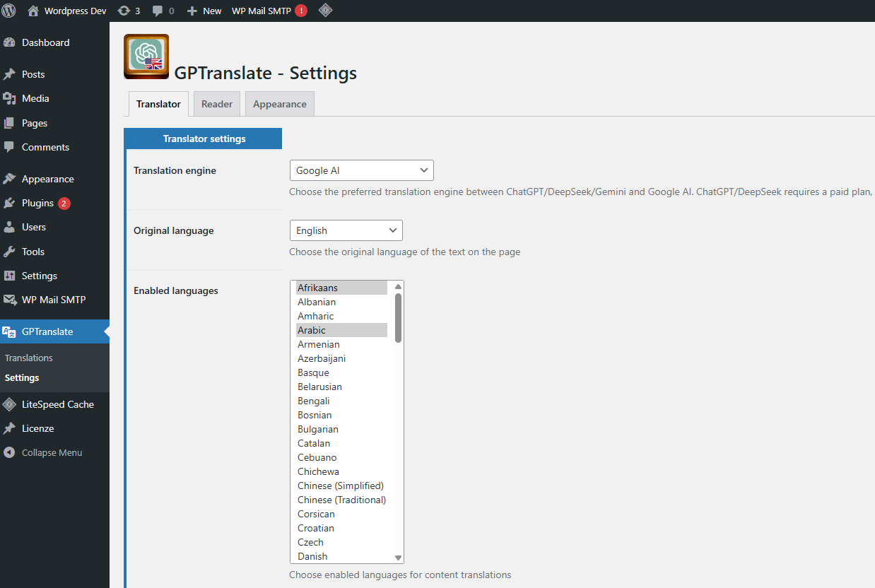
Task: Click the Dashboard gauge icon in the sidebar
Action: click(9, 42)
